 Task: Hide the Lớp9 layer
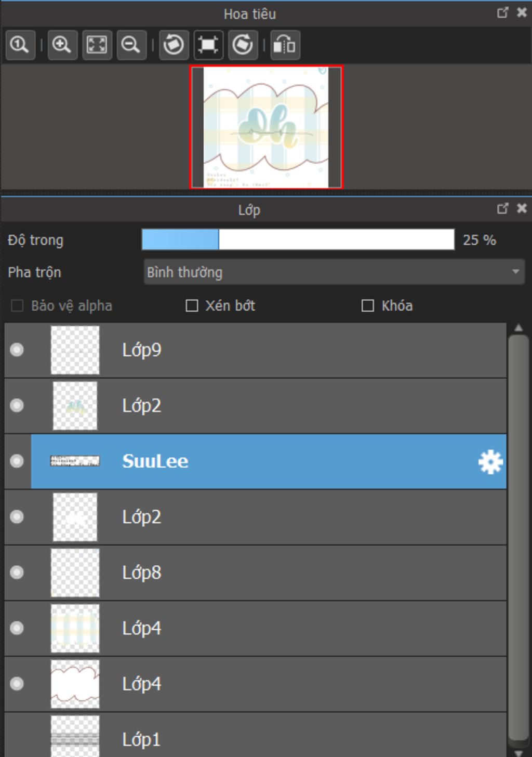point(17,350)
